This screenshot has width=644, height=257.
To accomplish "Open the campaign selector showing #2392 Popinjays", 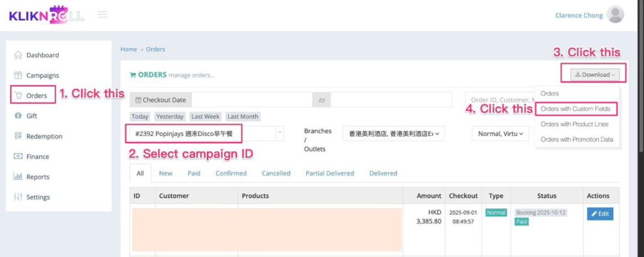I will click(x=206, y=134).
